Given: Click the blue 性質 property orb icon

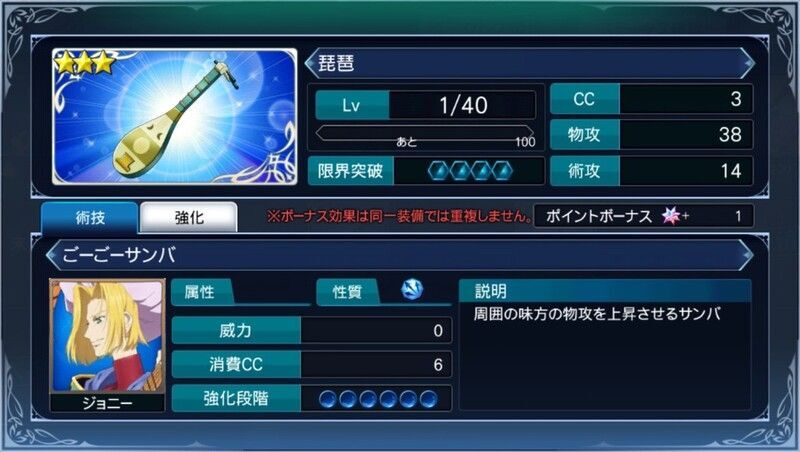Looking at the screenshot, I should 412,289.
